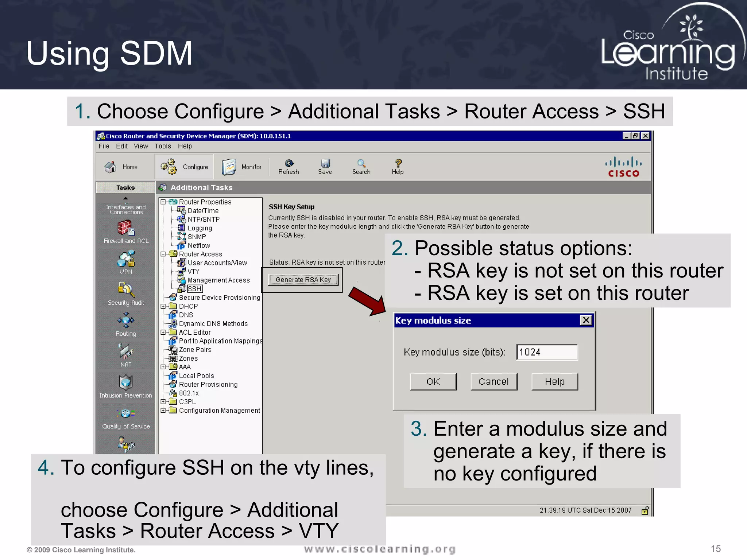Click Help in Key modulus size dialog
The height and width of the screenshot is (560, 747).
pos(554,382)
